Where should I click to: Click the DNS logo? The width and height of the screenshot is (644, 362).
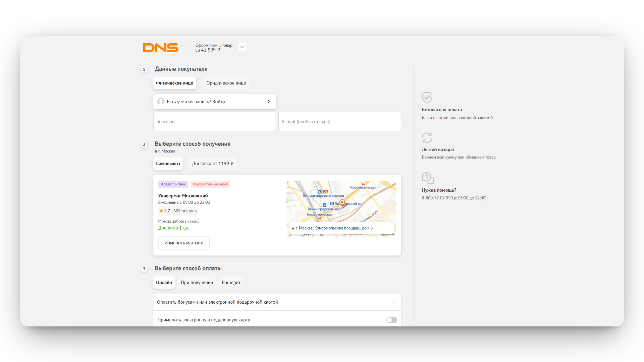pos(160,48)
